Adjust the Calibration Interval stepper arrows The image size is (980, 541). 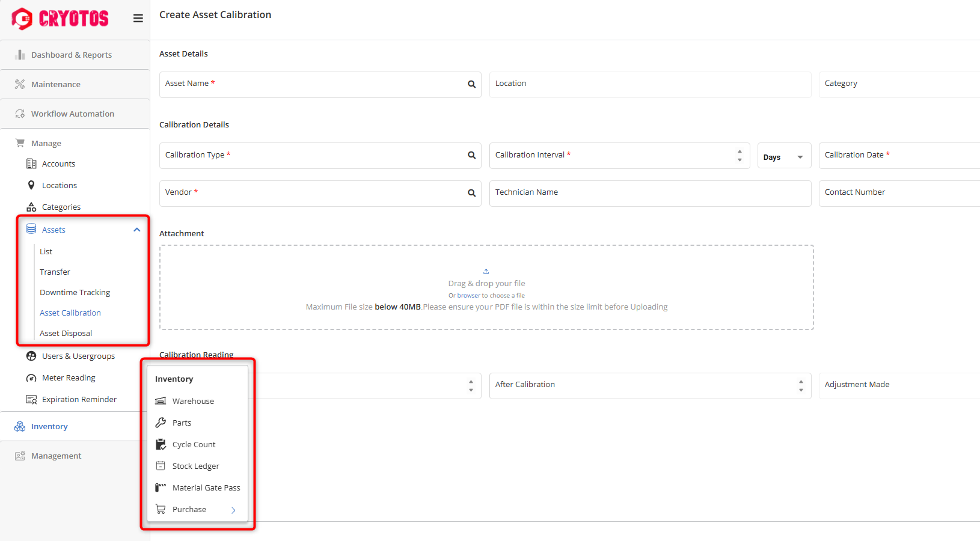[x=740, y=156]
